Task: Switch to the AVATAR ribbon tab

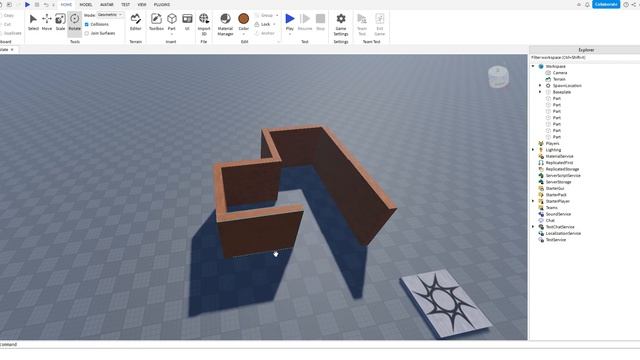Action: (x=107, y=4)
